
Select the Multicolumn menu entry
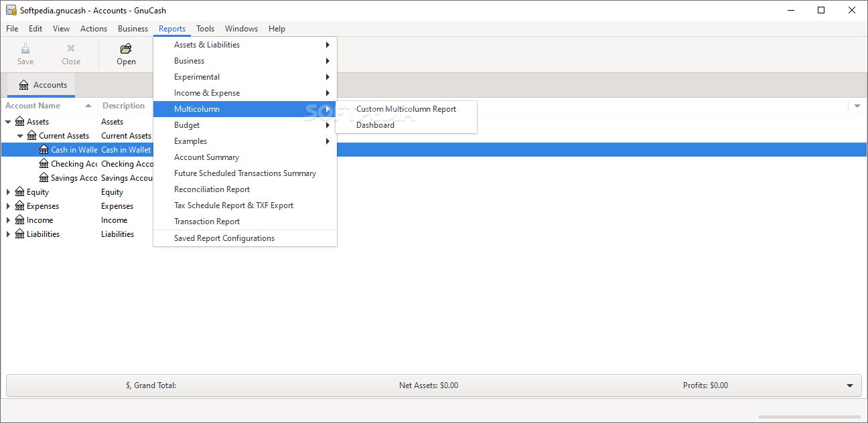[245, 109]
